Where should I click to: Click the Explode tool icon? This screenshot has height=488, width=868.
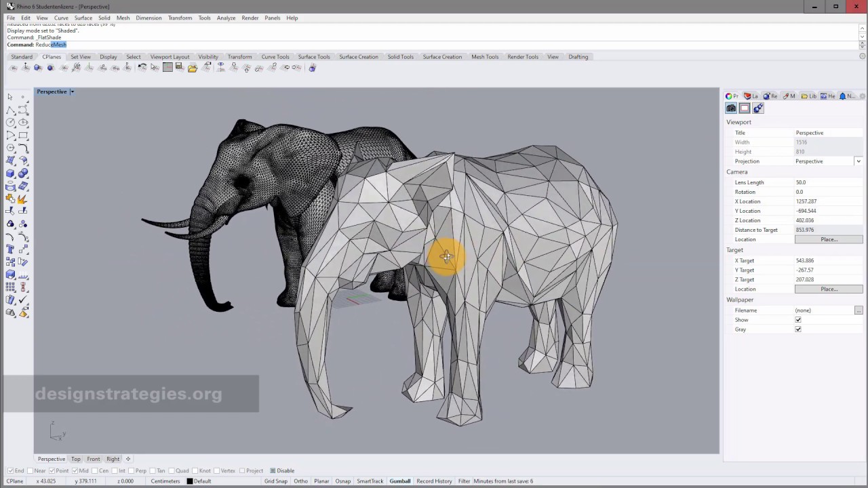[x=23, y=199]
